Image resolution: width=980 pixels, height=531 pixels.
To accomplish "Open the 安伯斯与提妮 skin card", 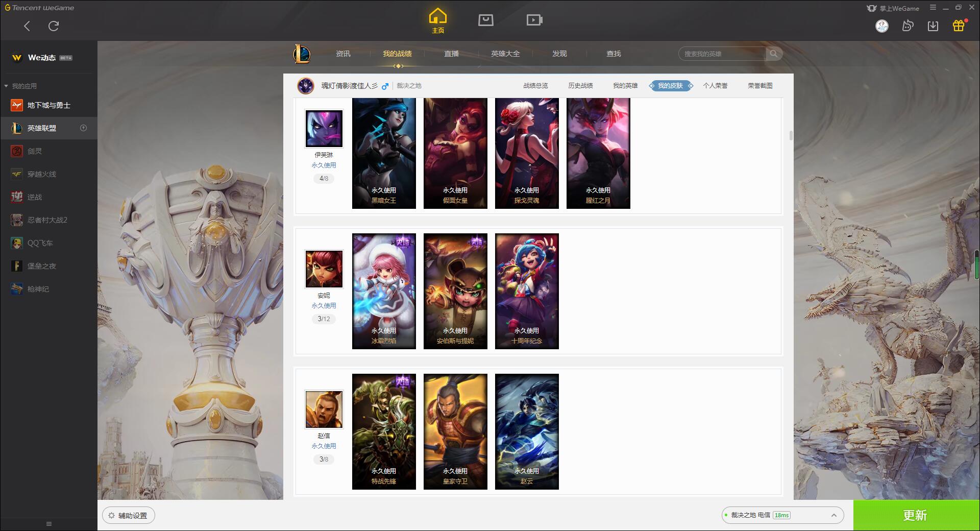I will [x=455, y=291].
